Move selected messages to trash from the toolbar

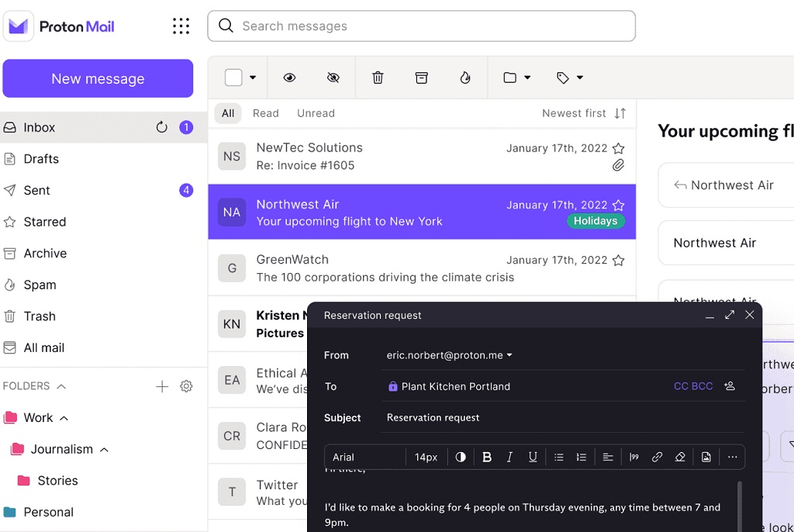coord(378,78)
